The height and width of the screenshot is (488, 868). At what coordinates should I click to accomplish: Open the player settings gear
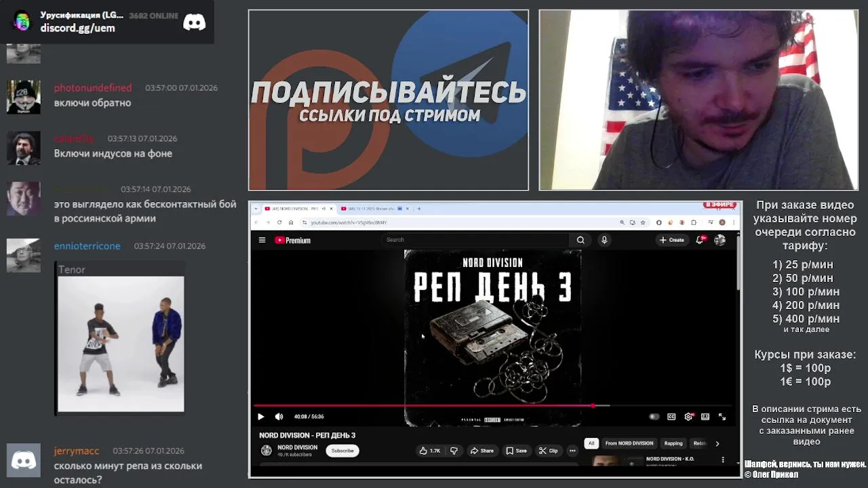click(688, 417)
